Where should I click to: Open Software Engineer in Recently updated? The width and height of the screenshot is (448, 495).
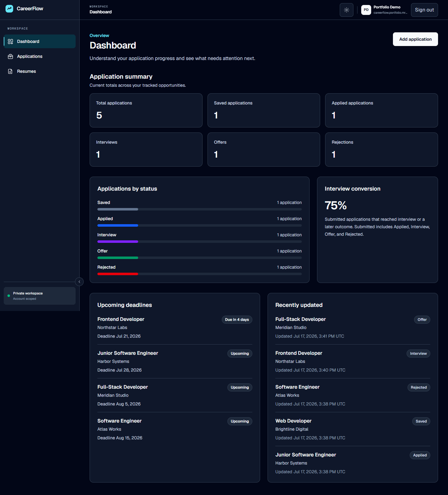click(x=297, y=387)
